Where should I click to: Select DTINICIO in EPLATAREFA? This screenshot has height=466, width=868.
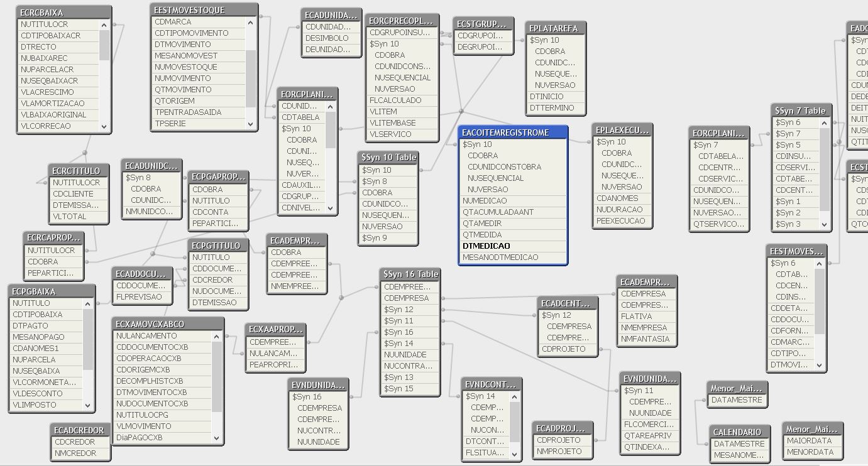coord(556,97)
